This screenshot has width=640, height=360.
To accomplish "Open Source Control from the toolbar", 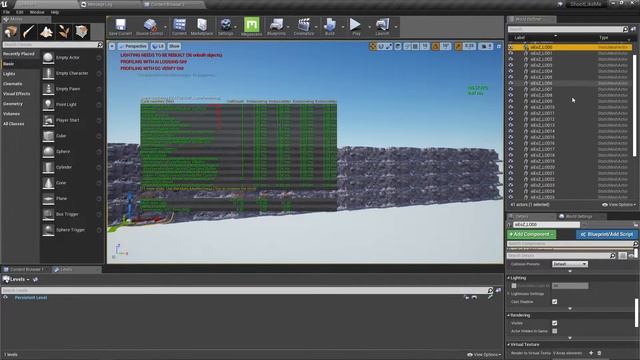I will pos(149,24).
